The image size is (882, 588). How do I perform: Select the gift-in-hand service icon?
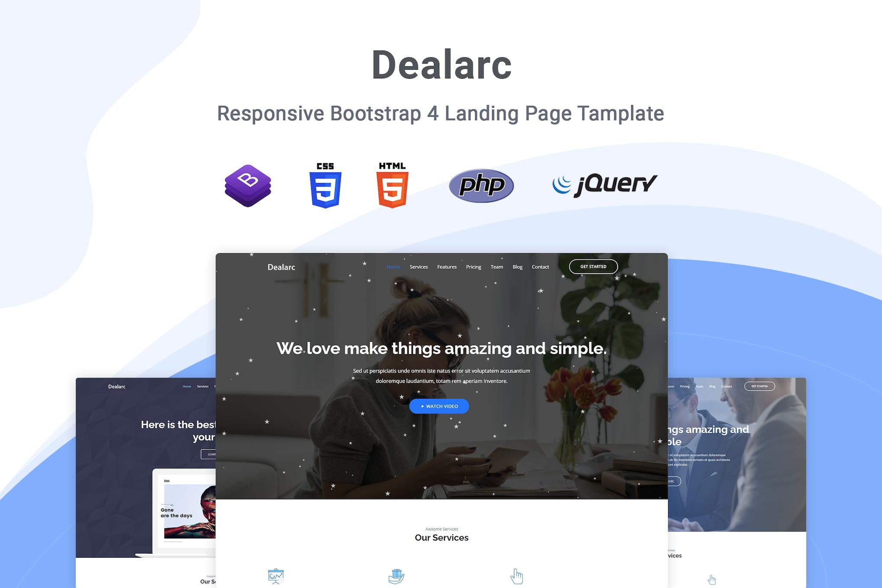[397, 576]
